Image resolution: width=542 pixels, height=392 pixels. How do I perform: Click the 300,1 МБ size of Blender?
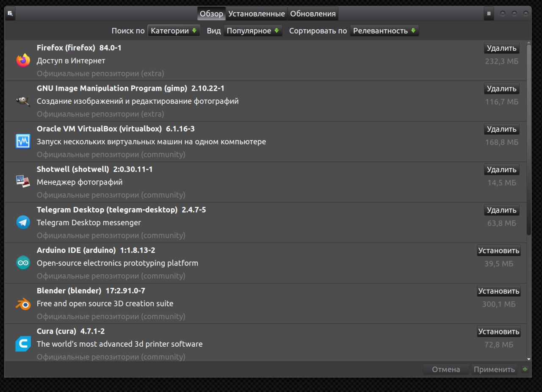point(499,304)
